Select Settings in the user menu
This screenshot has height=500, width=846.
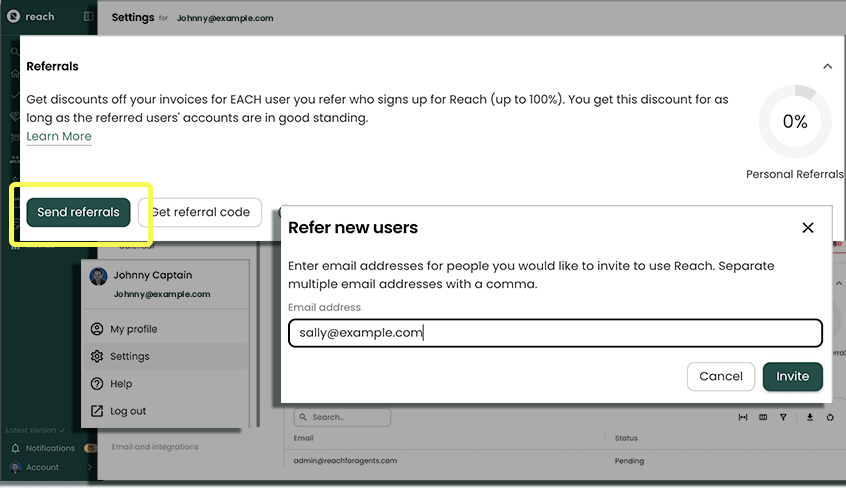point(129,356)
